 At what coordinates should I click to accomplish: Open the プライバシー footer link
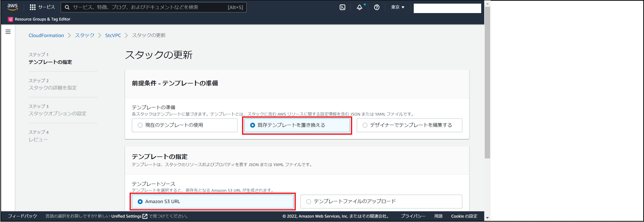[x=413, y=216]
